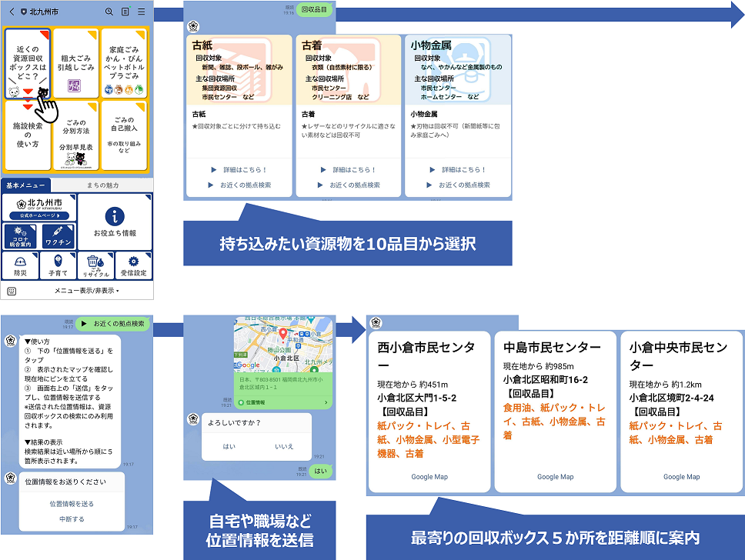Select the 子育て baby icon
745x560 pixels.
pyautogui.click(x=58, y=262)
